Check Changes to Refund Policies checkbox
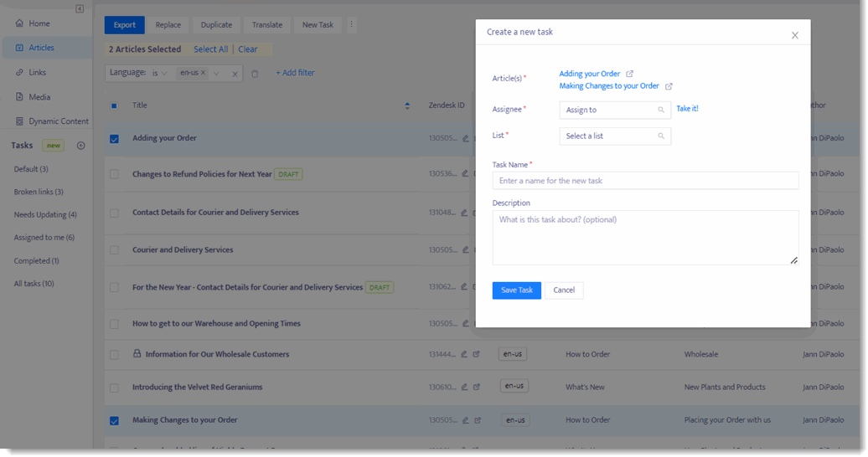This screenshot has height=457, width=868. coord(114,174)
